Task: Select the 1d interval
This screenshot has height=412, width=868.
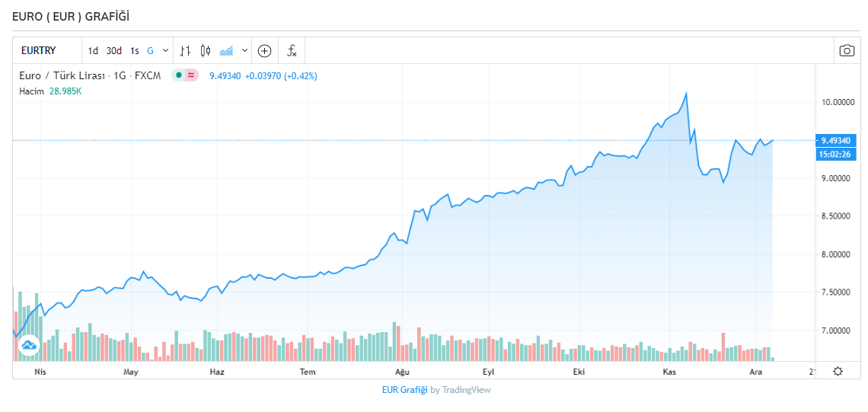Action: (x=93, y=51)
